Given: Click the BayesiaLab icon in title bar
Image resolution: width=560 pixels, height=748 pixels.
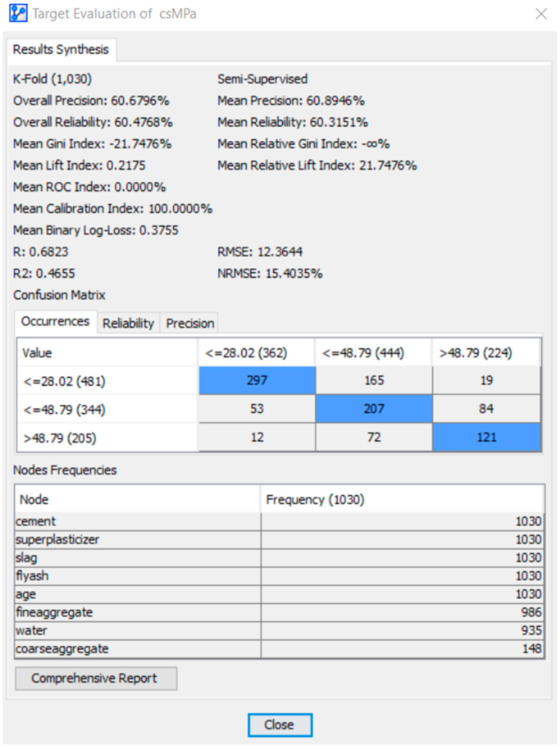Looking at the screenshot, I should (18, 14).
